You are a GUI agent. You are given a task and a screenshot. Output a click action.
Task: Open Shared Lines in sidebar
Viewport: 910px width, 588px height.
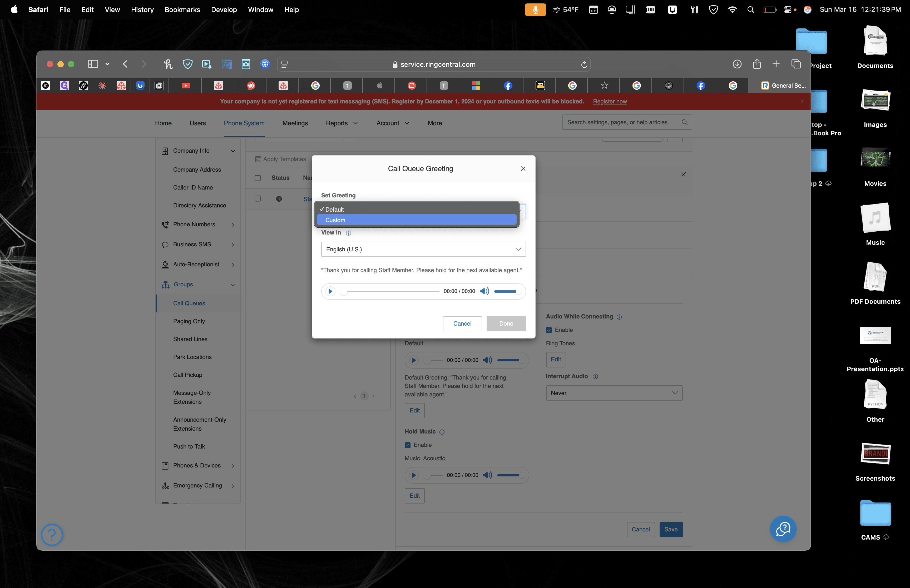tap(190, 339)
